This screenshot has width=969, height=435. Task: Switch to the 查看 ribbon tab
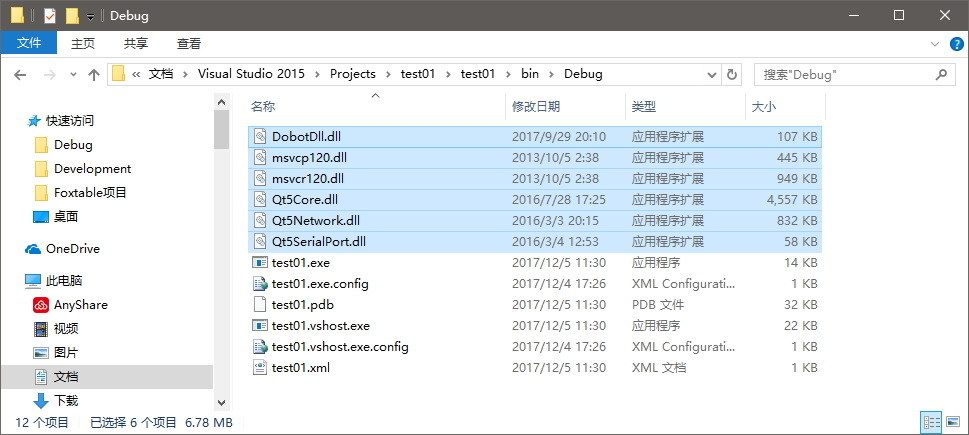click(188, 43)
